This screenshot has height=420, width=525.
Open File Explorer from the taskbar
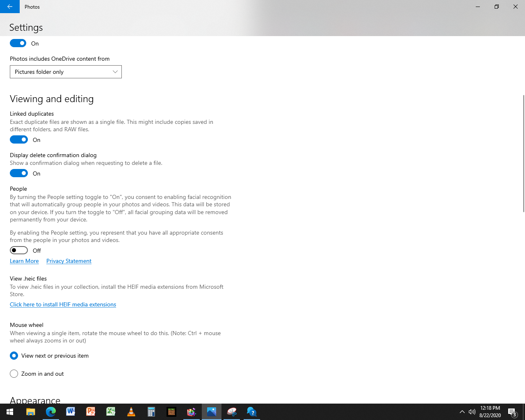tap(30, 412)
